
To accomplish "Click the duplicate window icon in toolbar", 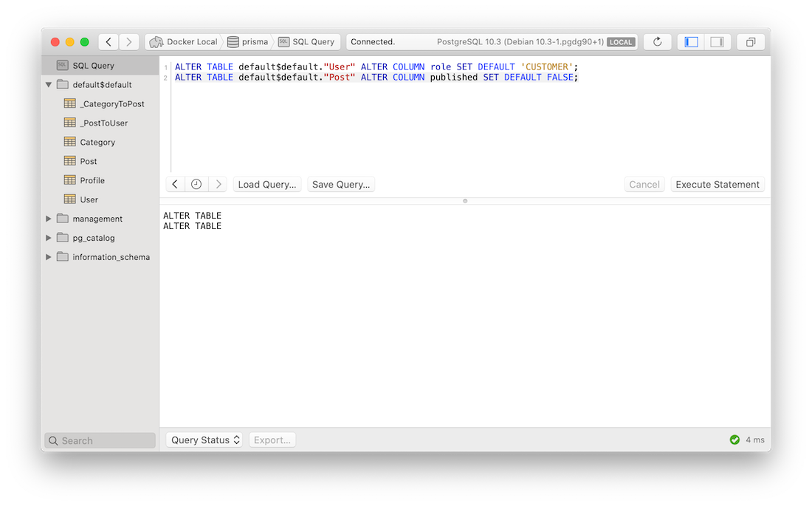I will tap(751, 41).
